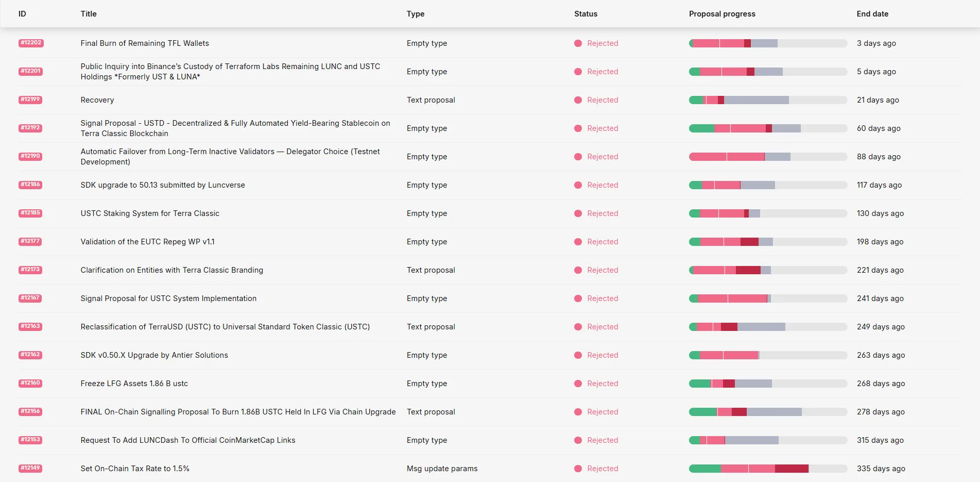Click the #12199 ID badge for Recovery
Viewport: 980px width, 482px height.
coord(30,99)
